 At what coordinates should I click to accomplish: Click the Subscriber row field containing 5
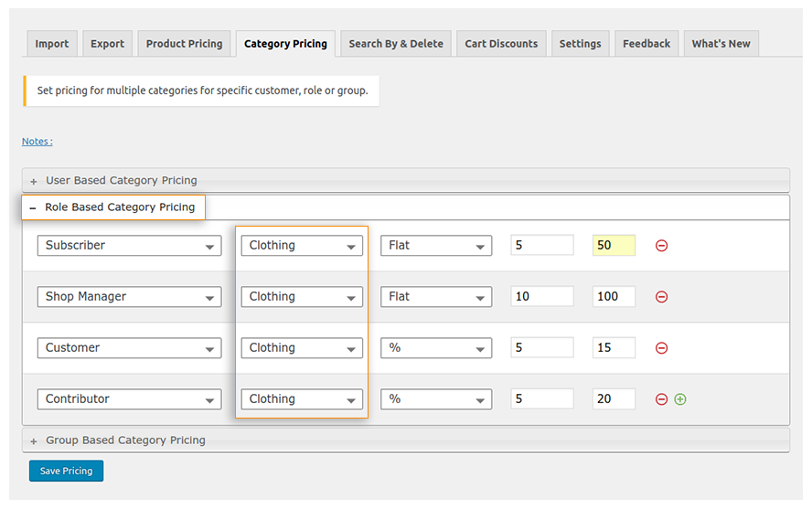tap(542, 245)
